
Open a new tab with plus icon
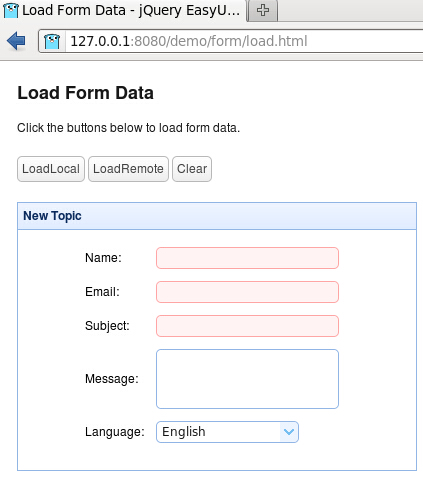[x=263, y=10]
